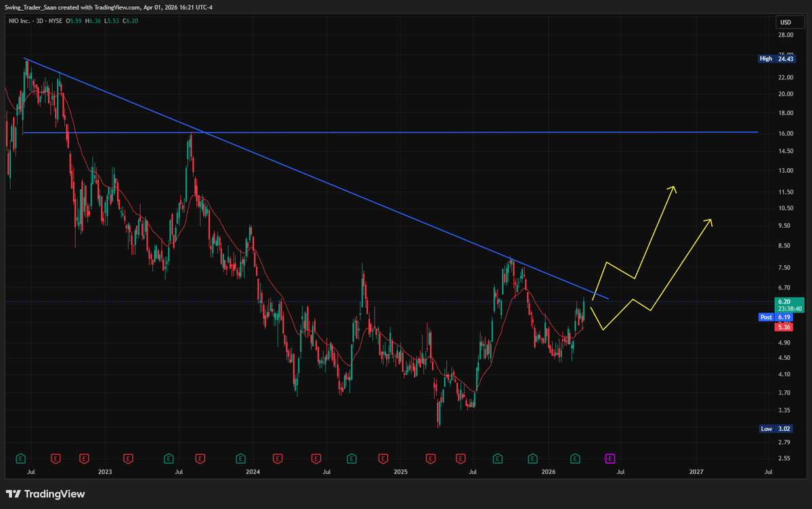Click the 13.00 price axis label
Viewport: 812px width, 509px height.
(786, 171)
